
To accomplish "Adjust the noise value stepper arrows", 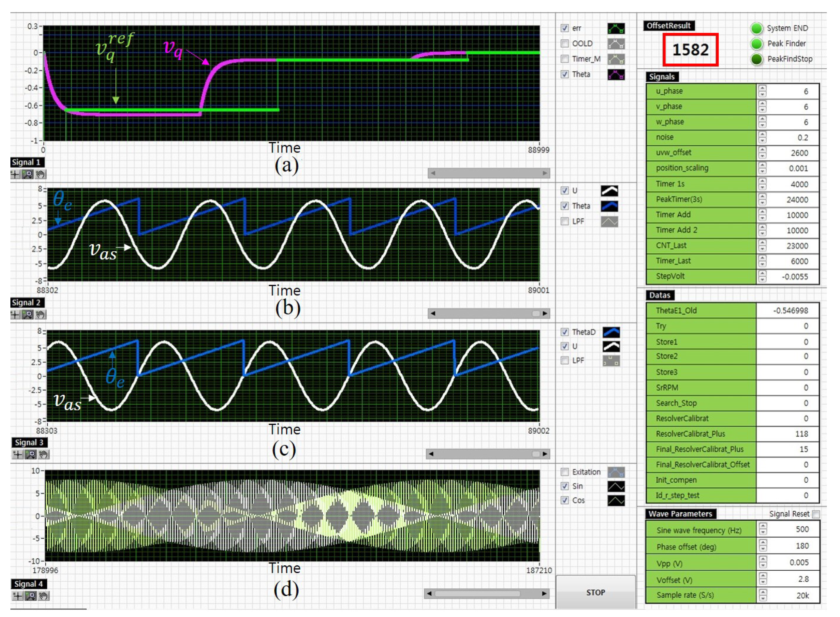I will click(x=762, y=137).
